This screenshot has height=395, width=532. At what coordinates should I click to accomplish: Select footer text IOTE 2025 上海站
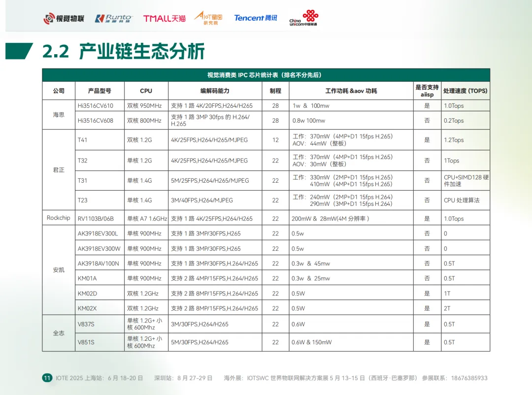click(x=80, y=378)
